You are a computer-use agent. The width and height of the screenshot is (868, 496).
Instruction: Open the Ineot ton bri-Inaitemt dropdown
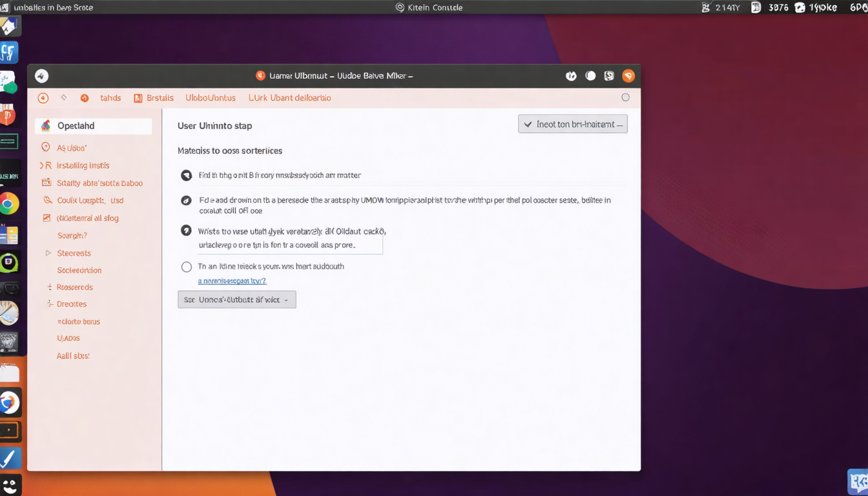point(572,124)
